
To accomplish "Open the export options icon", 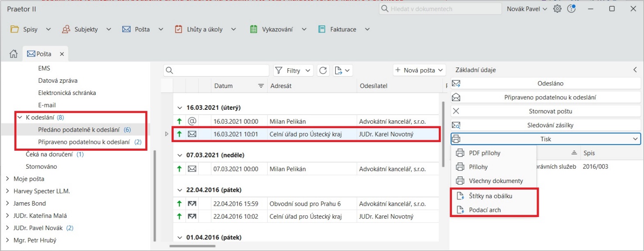I will click(x=339, y=70).
